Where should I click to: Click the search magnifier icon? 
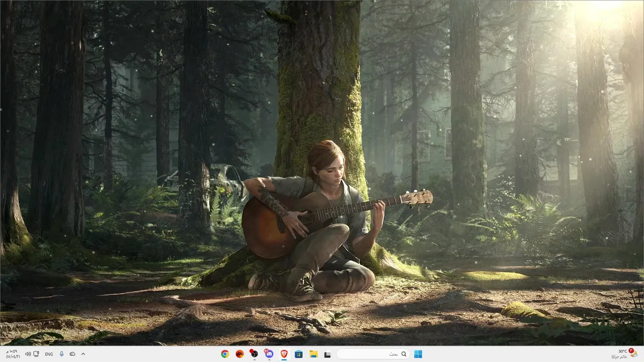(x=404, y=354)
